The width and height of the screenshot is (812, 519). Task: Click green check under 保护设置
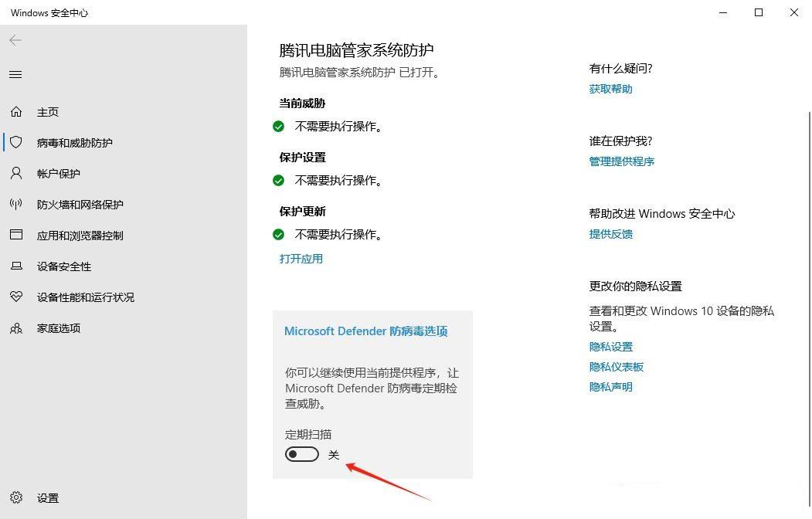pyautogui.click(x=279, y=180)
